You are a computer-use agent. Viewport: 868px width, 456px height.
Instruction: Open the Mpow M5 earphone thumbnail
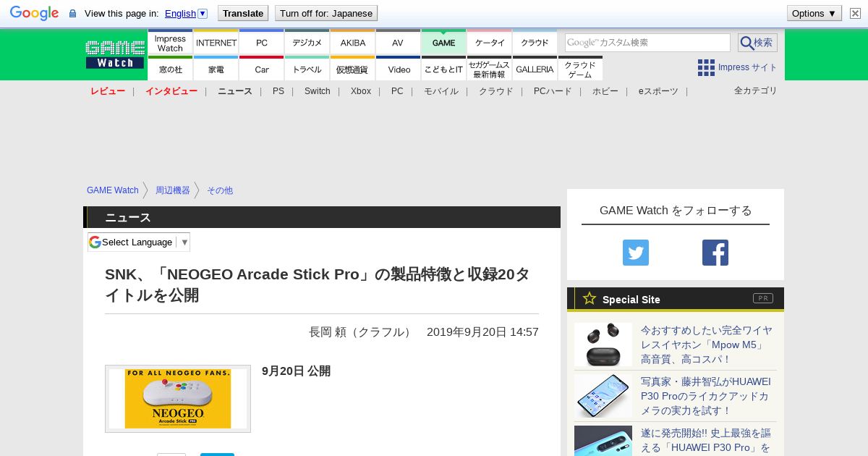603,345
